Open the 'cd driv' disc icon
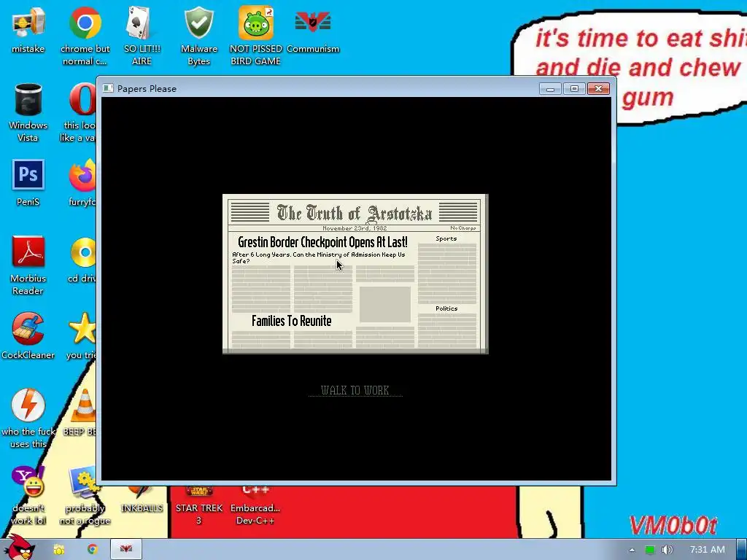The width and height of the screenshot is (747, 560). pyautogui.click(x=83, y=260)
